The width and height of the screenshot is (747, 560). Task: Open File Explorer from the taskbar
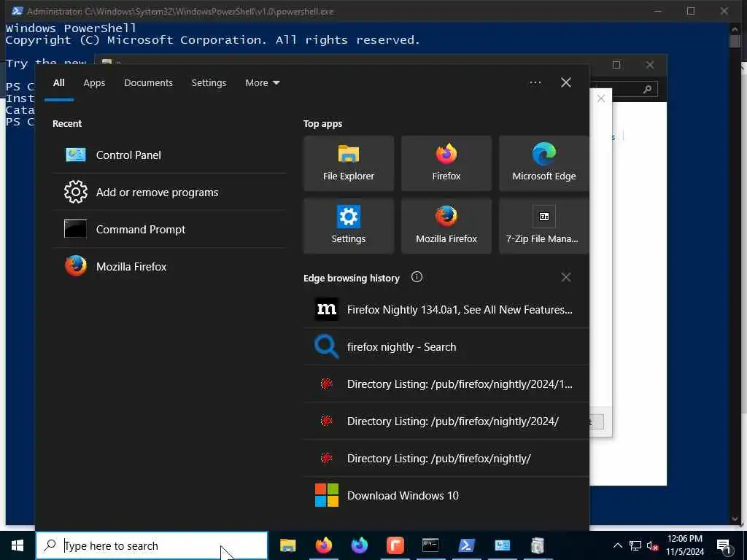(287, 545)
